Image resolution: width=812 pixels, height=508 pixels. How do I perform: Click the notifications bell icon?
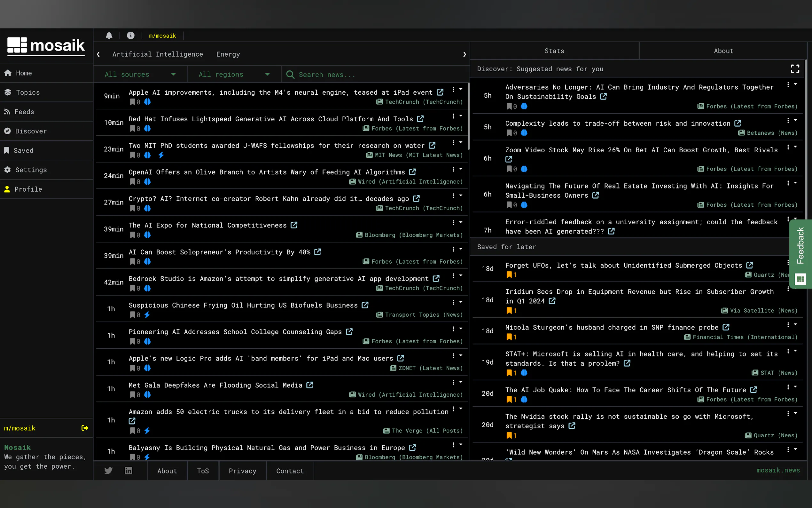(x=109, y=36)
